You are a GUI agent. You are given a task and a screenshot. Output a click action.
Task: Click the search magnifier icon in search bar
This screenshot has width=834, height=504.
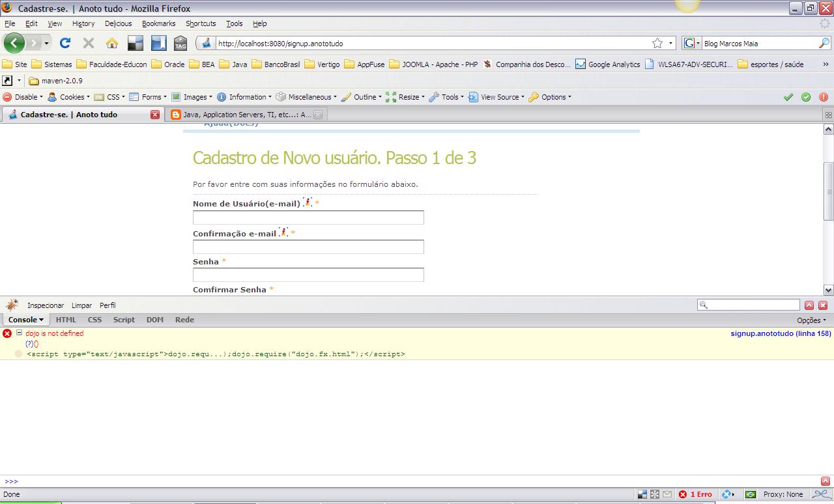(x=824, y=43)
